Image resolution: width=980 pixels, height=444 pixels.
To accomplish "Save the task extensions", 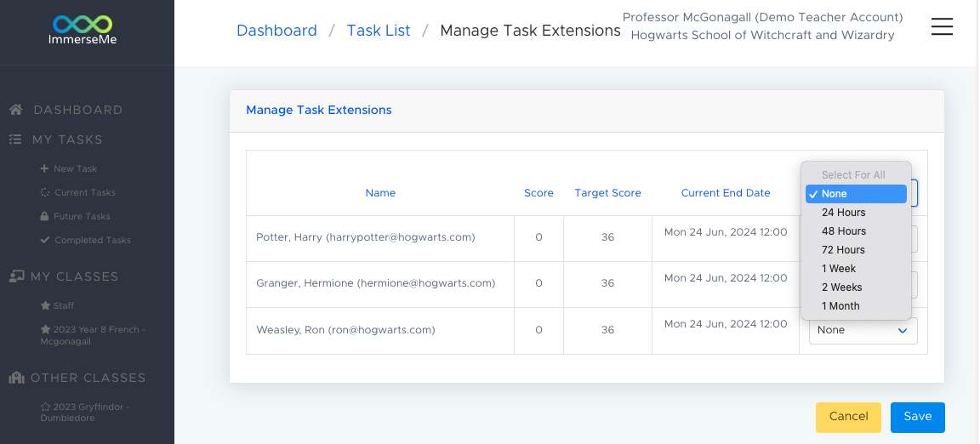I will (918, 417).
